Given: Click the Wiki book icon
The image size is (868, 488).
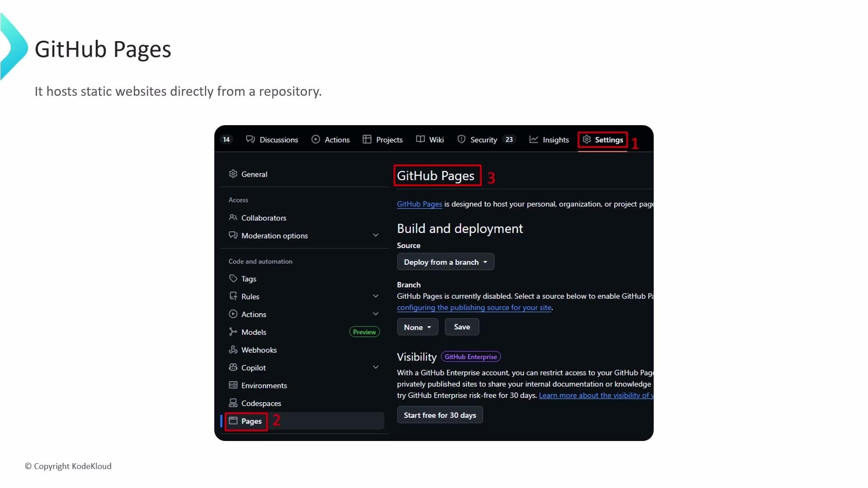Looking at the screenshot, I should point(420,139).
